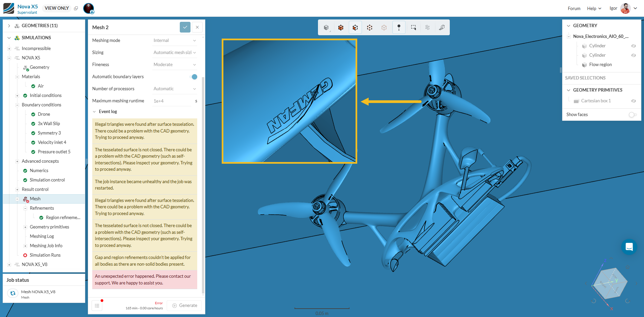This screenshot has height=317, width=644.
Task: Click the Mesh NOVA X5_V8 job refresh icon
Action: (x=13, y=293)
